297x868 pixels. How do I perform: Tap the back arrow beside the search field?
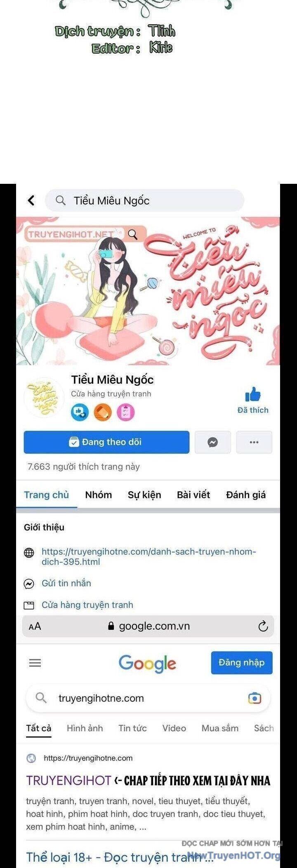pyautogui.click(x=31, y=200)
